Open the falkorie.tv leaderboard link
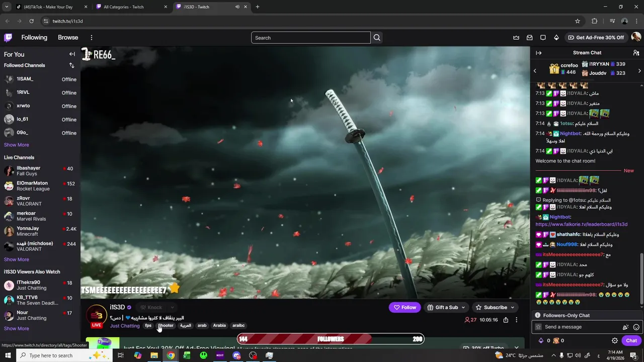Image resolution: width=644 pixels, height=362 pixels. [x=581, y=224]
